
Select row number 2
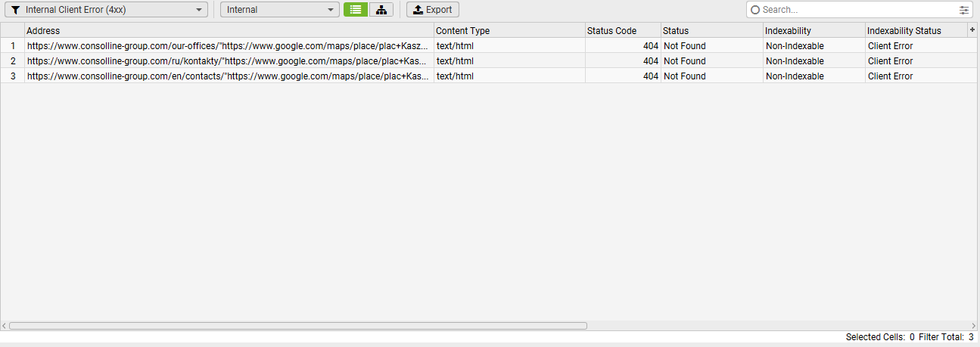click(x=12, y=60)
